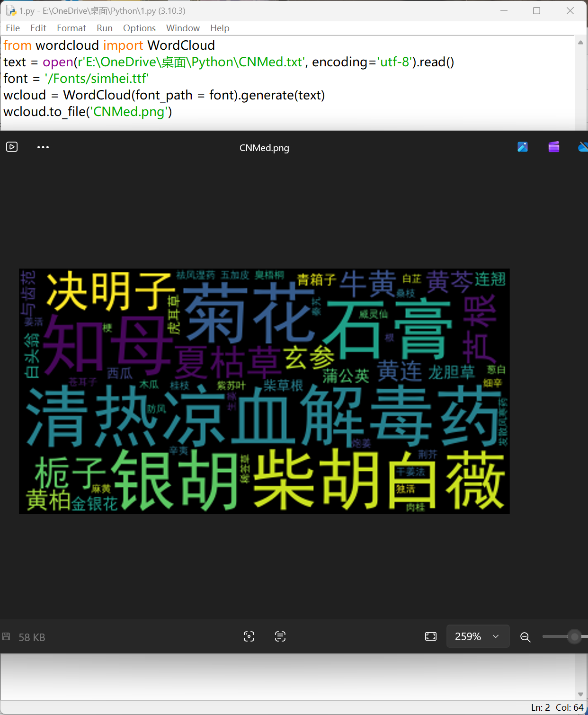Open the Edit menu

coord(38,28)
